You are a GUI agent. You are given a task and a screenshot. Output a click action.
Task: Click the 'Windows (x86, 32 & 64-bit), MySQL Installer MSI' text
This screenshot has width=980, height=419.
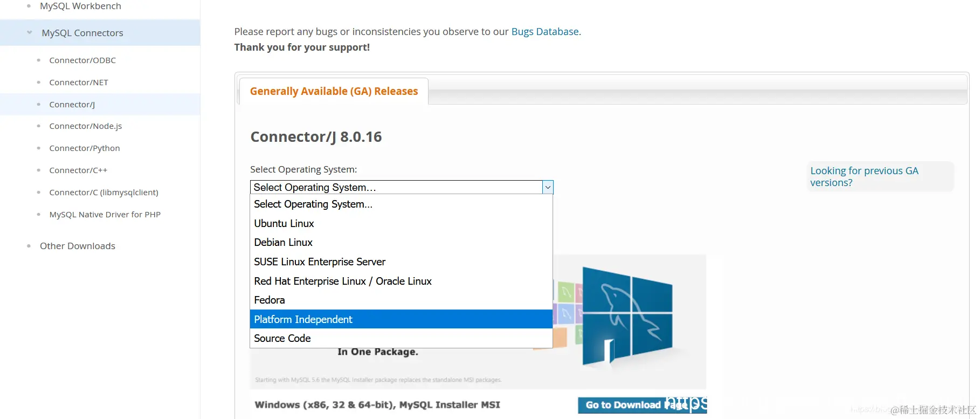(377, 405)
